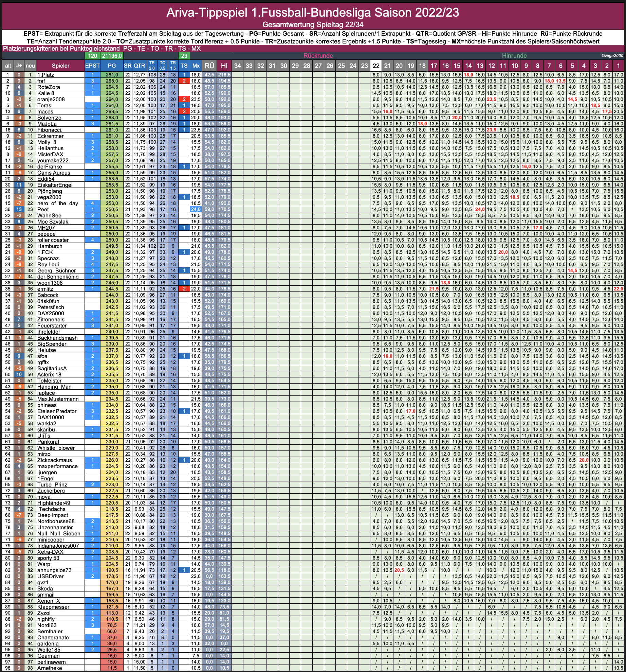Click last-place player 'Arnetheke'
The width and height of the screenshot is (626, 672).
tap(50, 668)
